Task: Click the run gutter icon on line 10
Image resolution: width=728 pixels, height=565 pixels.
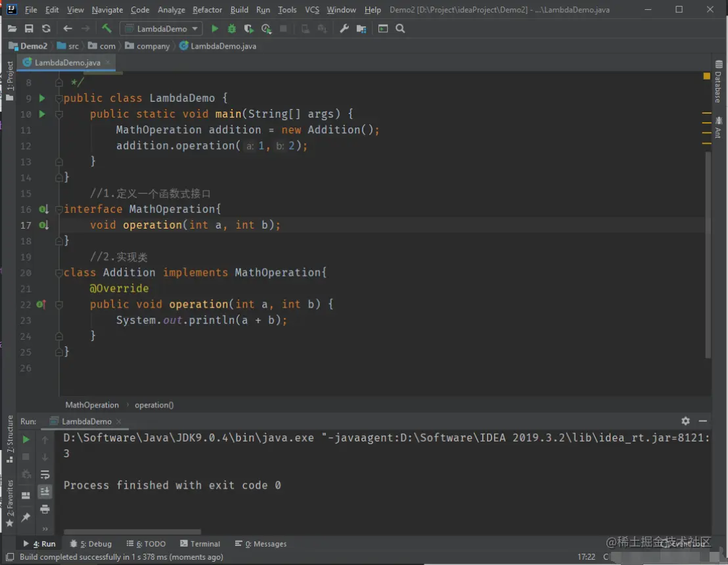Action: coord(42,114)
